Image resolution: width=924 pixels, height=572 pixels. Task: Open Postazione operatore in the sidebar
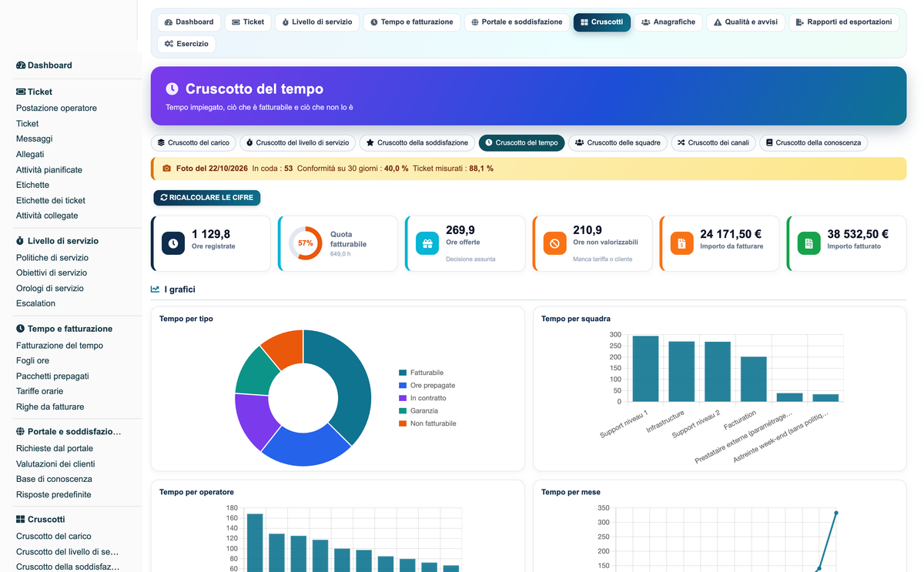(x=56, y=109)
